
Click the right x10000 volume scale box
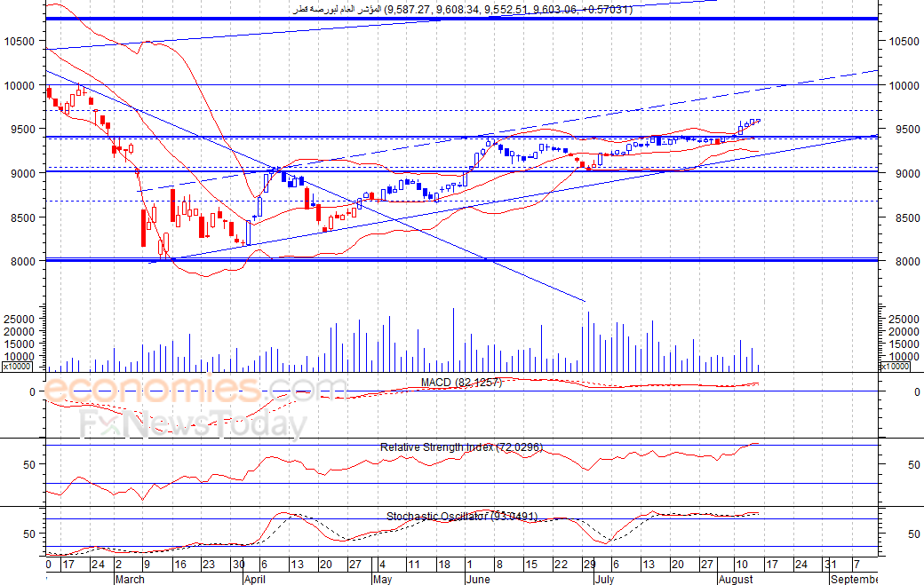coord(894,367)
